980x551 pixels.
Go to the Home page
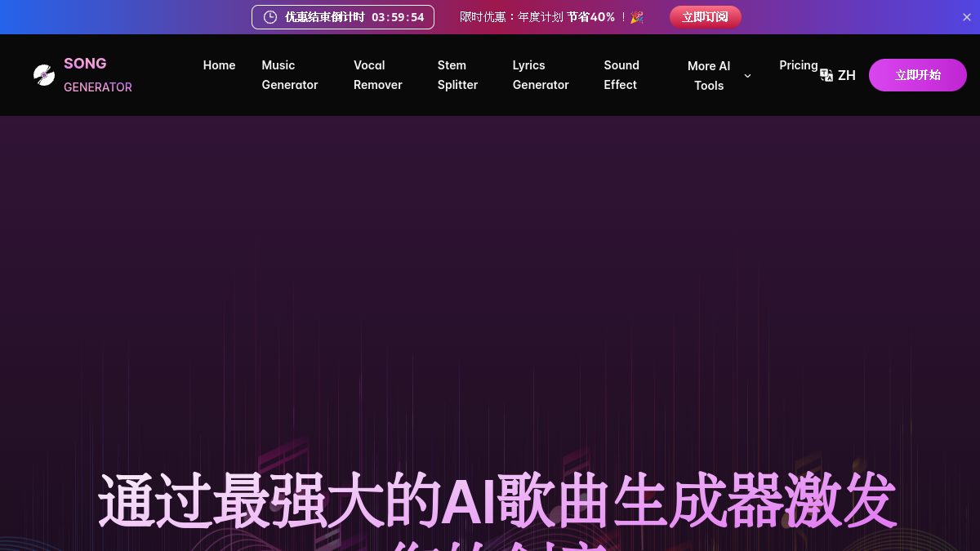click(x=219, y=65)
